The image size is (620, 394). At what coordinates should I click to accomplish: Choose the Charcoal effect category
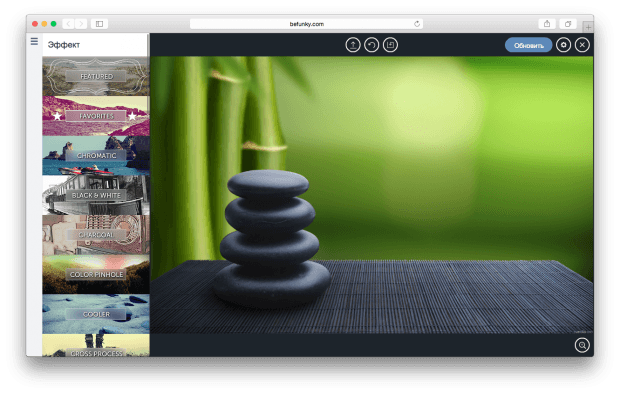tap(96, 235)
